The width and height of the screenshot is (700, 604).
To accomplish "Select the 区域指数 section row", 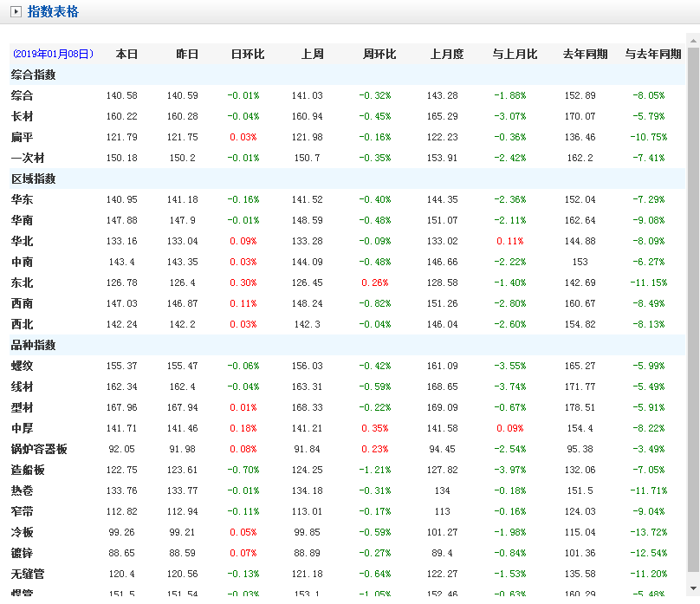I will click(x=34, y=179).
